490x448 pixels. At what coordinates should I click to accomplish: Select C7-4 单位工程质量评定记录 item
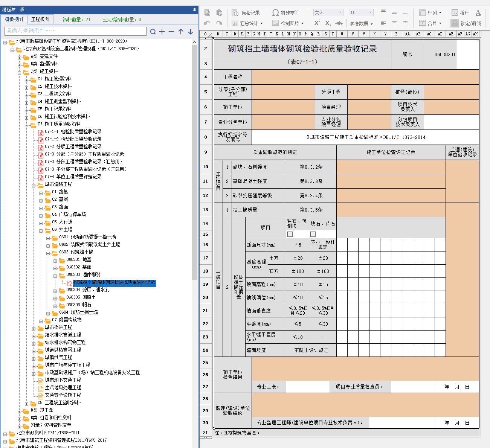coord(73,177)
